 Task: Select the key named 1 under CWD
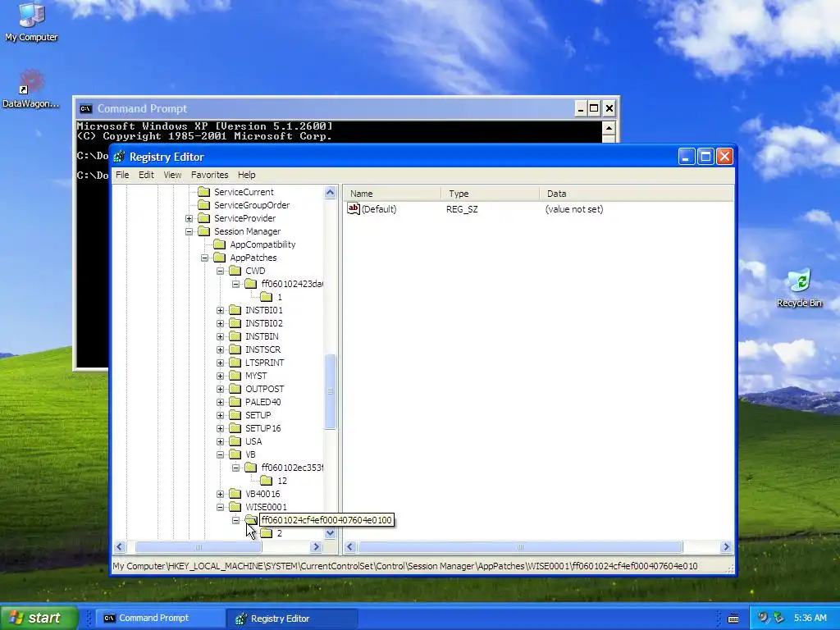pos(280,297)
